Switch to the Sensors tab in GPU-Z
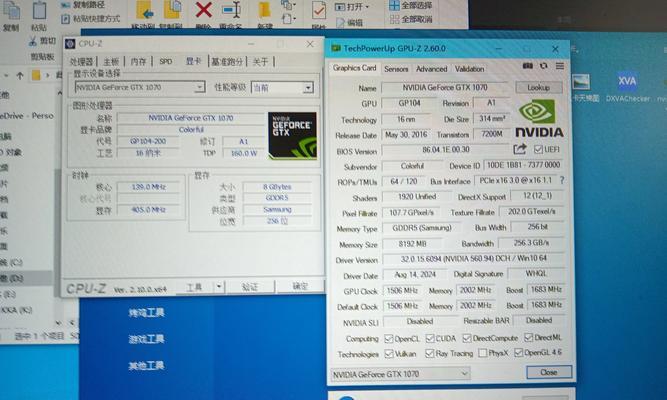 click(396, 69)
